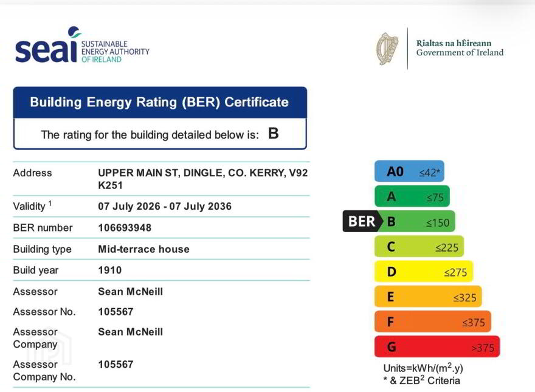This screenshot has height=392, width=535.
Task: Click the 'Assessor Company No.' label
Action: coord(44,371)
